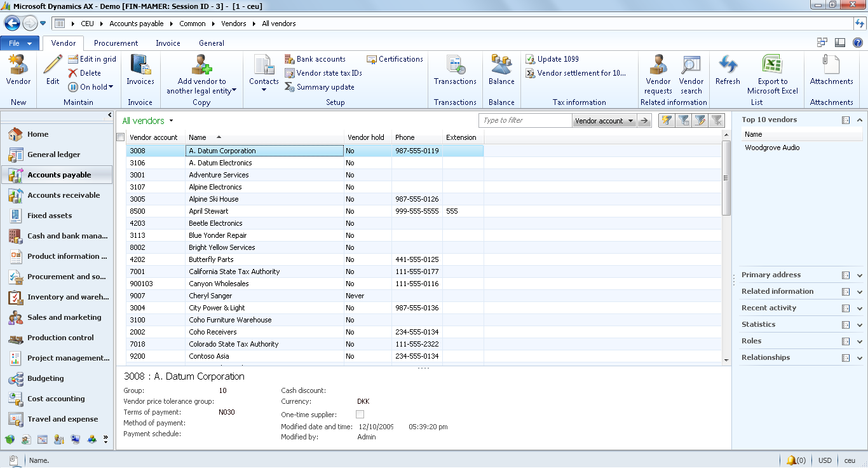868x468 pixels.
Task: Click the USD currency in status bar
Action: (x=825, y=460)
